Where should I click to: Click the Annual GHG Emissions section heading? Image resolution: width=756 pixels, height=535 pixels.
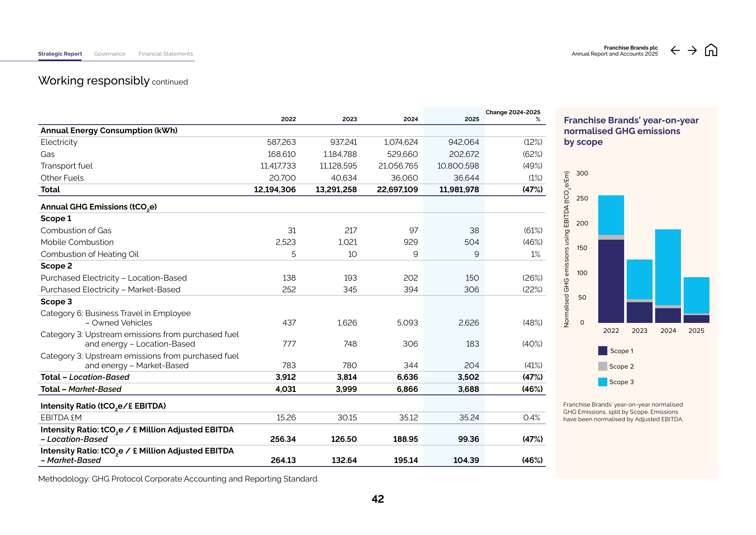pos(99,207)
